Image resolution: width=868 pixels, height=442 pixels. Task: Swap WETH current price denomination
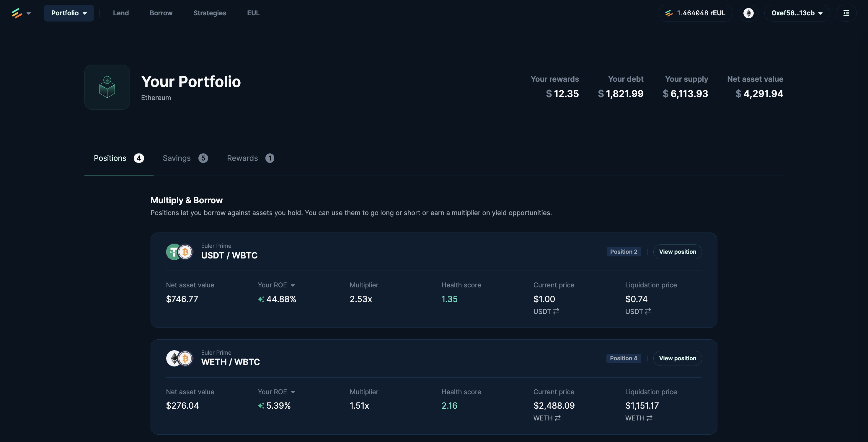(557, 418)
